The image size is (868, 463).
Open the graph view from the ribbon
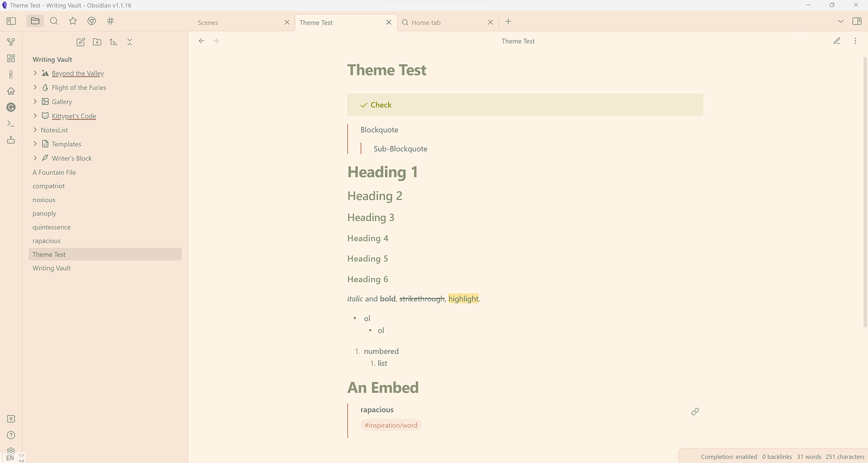[11, 42]
